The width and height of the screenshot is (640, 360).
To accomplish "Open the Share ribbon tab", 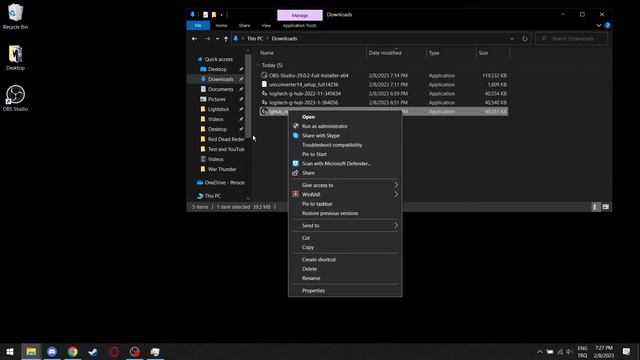I will tap(244, 25).
